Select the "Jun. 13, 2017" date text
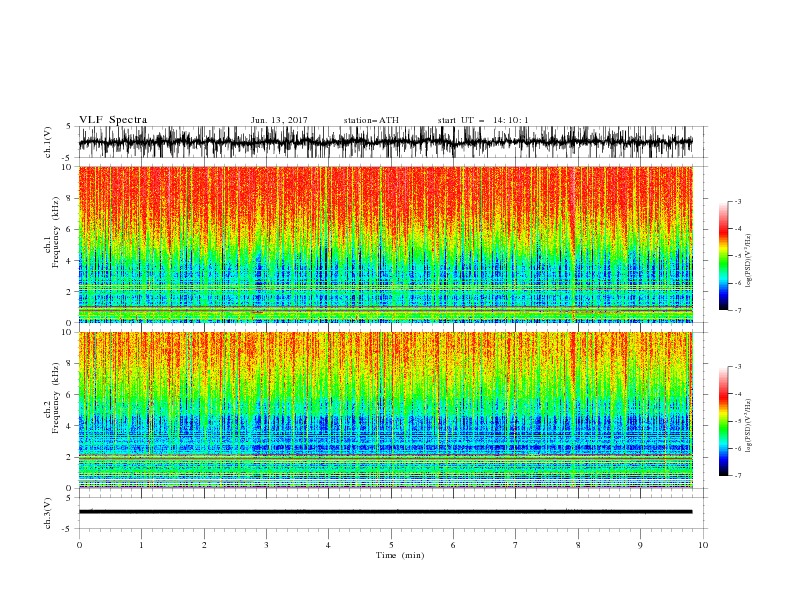 click(279, 120)
